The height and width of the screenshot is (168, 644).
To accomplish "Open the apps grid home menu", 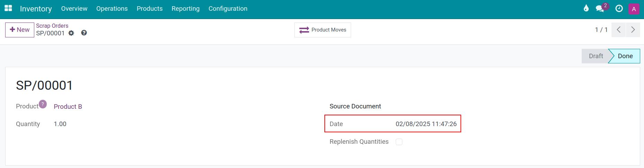I will [8, 8].
